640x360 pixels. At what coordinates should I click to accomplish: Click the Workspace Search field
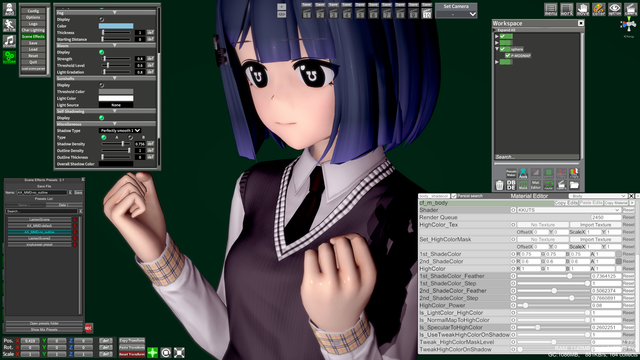coord(536,157)
